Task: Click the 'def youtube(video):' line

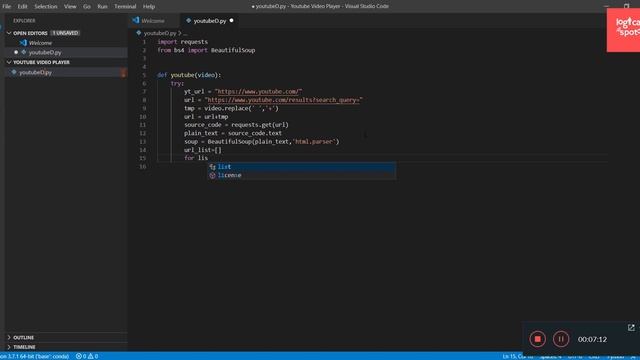Action: (x=189, y=75)
